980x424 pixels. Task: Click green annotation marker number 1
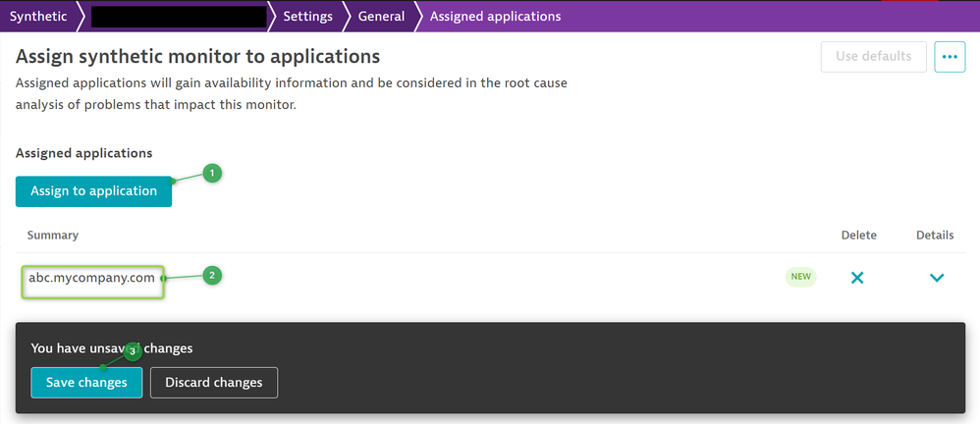click(x=212, y=173)
